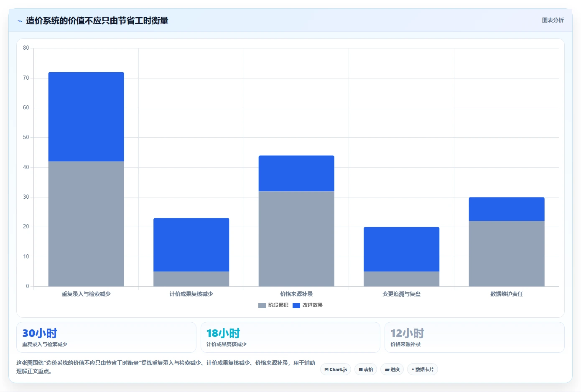The width and height of the screenshot is (581, 392).
Task: Click the gray bar segment for 重复录入与检索减少
Action: [86, 224]
